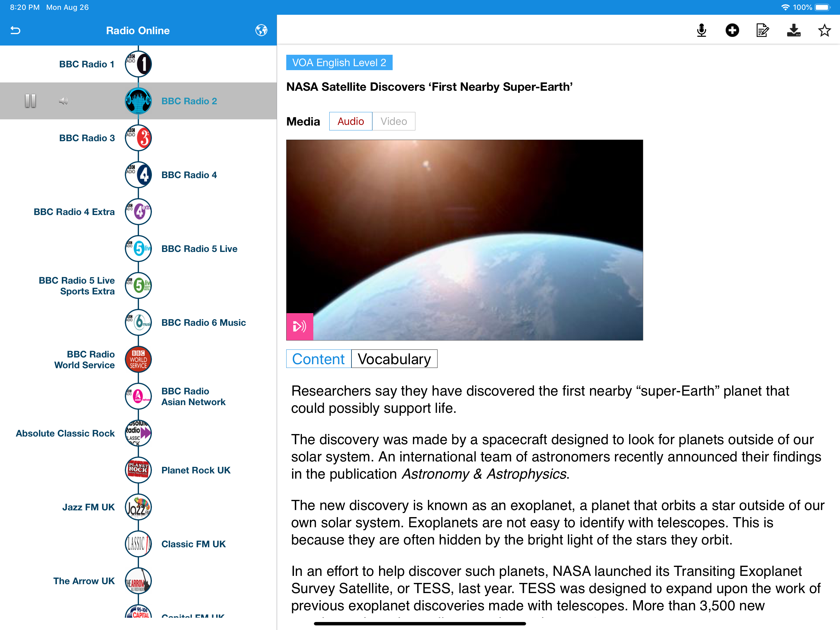Tap the speaker volume icon for BBC Radio 2
This screenshot has width=840, height=630.
(63, 101)
